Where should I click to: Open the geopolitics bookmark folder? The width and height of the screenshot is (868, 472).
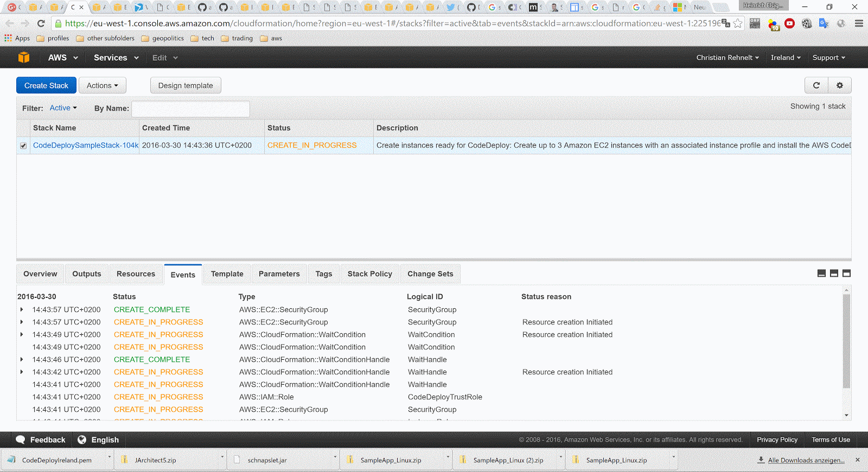point(162,39)
